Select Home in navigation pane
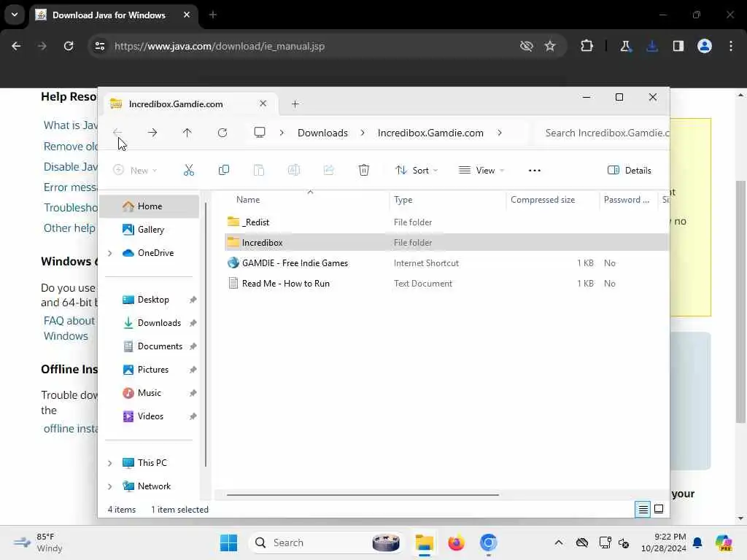Screen dimensions: 747x560 [150, 206]
